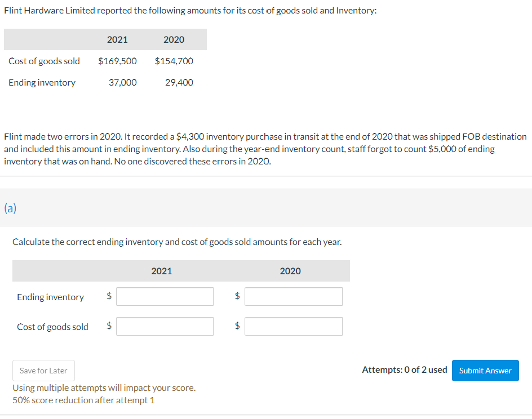
Task: Click the Attempts: 0 of 2 used text
Action: pyautogui.click(x=404, y=370)
